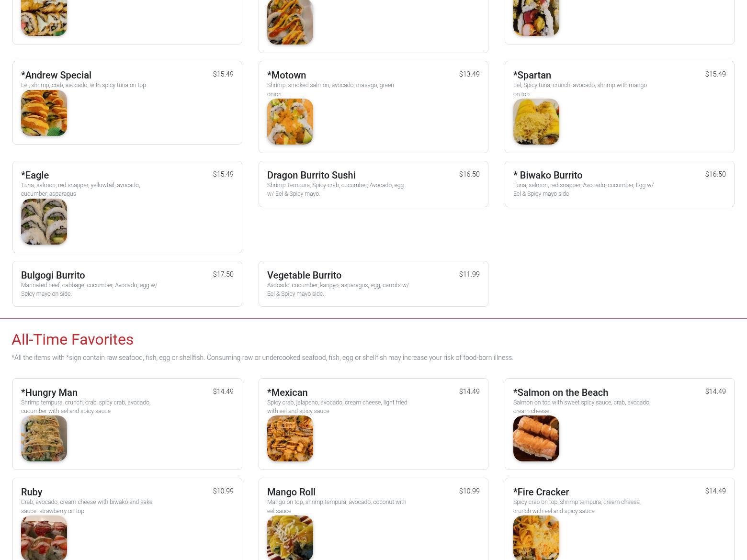
Task: Click the $17.50 Bulgogi Burrito price
Action: tap(223, 274)
